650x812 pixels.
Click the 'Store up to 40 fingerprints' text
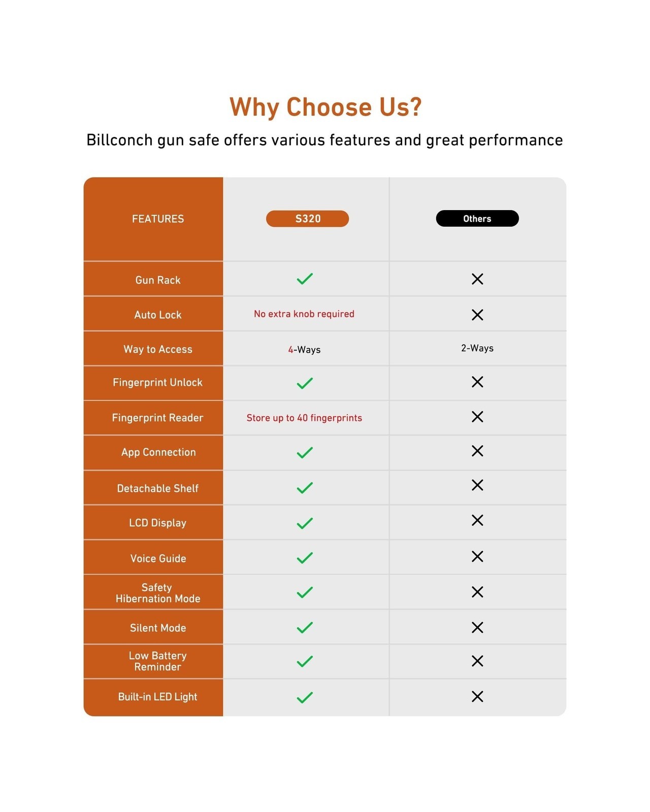304,418
